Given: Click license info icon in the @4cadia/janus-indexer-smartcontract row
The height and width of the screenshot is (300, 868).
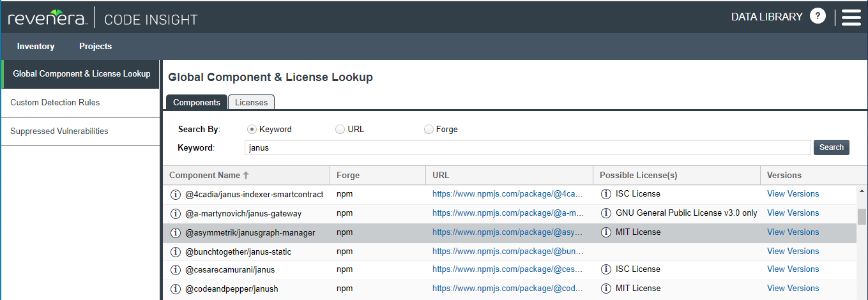Looking at the screenshot, I should [x=606, y=194].
